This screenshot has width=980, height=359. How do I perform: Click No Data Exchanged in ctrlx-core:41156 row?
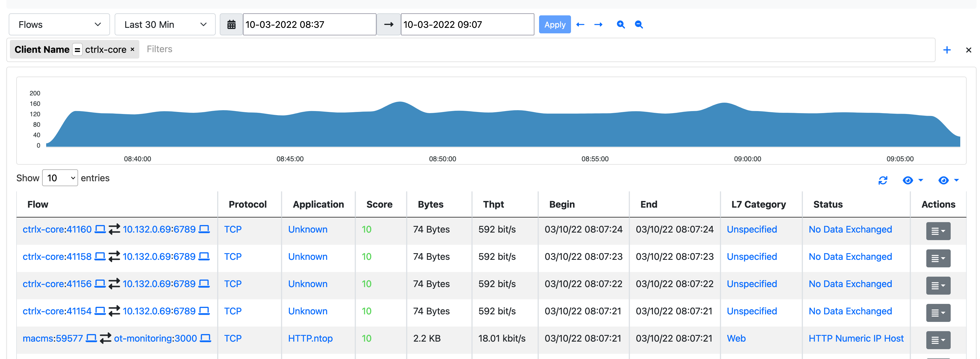[x=850, y=284]
